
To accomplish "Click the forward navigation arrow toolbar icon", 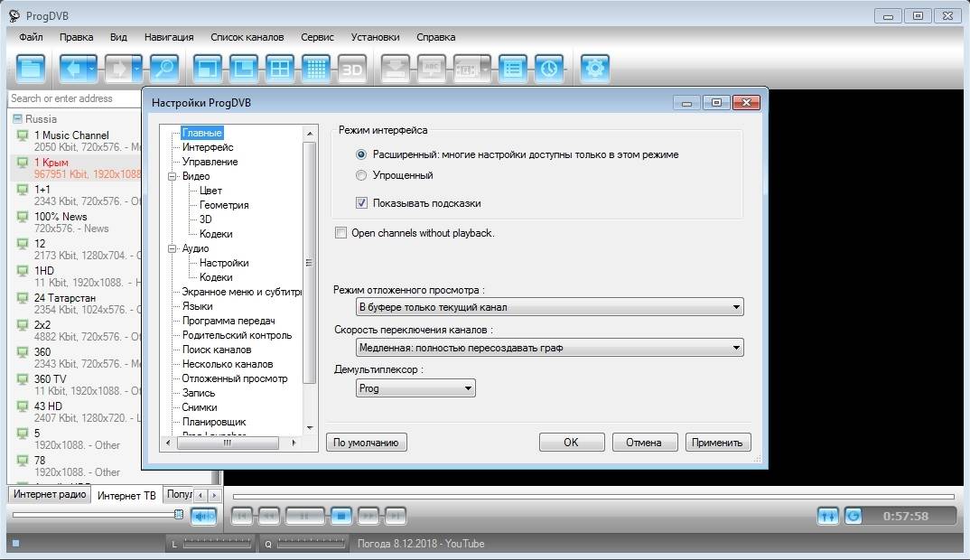I will pyautogui.click(x=118, y=69).
